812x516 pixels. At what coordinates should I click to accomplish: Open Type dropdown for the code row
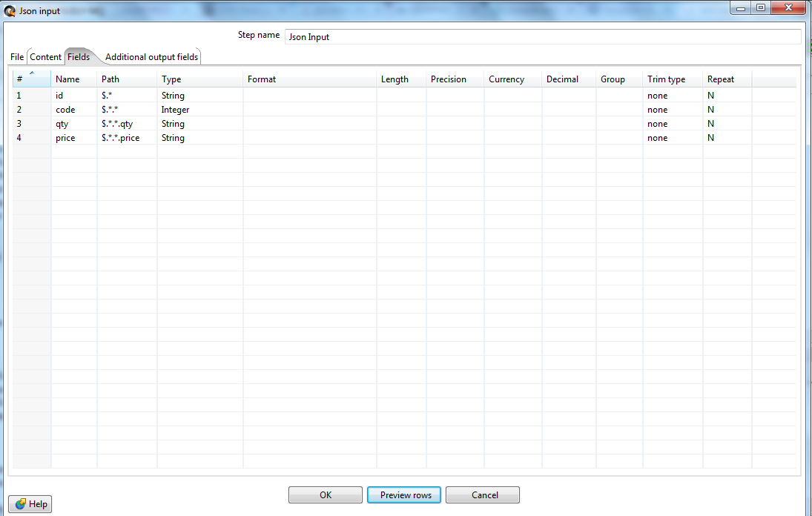pyautogui.click(x=199, y=110)
